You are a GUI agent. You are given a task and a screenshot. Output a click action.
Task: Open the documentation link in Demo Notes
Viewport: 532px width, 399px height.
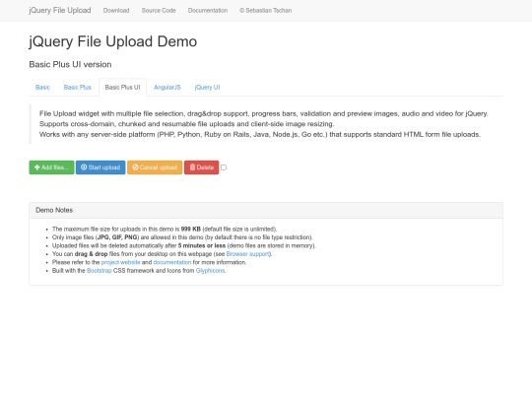pos(172,262)
